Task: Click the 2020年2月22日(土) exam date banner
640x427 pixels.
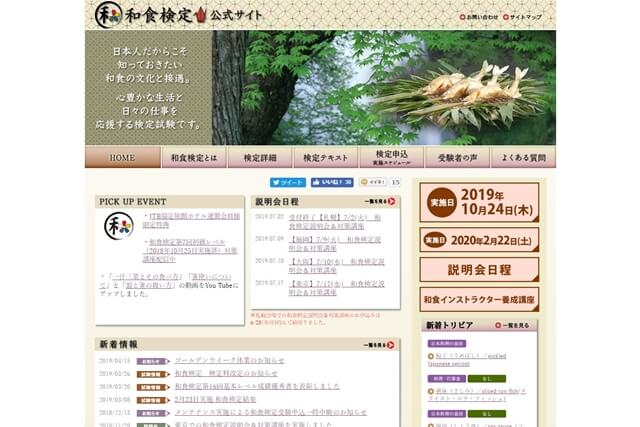Action: point(479,240)
